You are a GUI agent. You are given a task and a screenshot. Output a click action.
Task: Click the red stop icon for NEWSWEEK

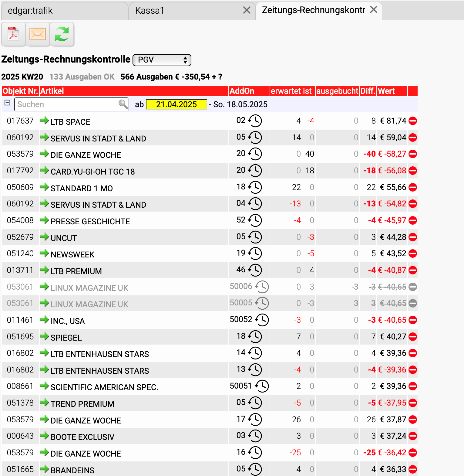[413, 253]
